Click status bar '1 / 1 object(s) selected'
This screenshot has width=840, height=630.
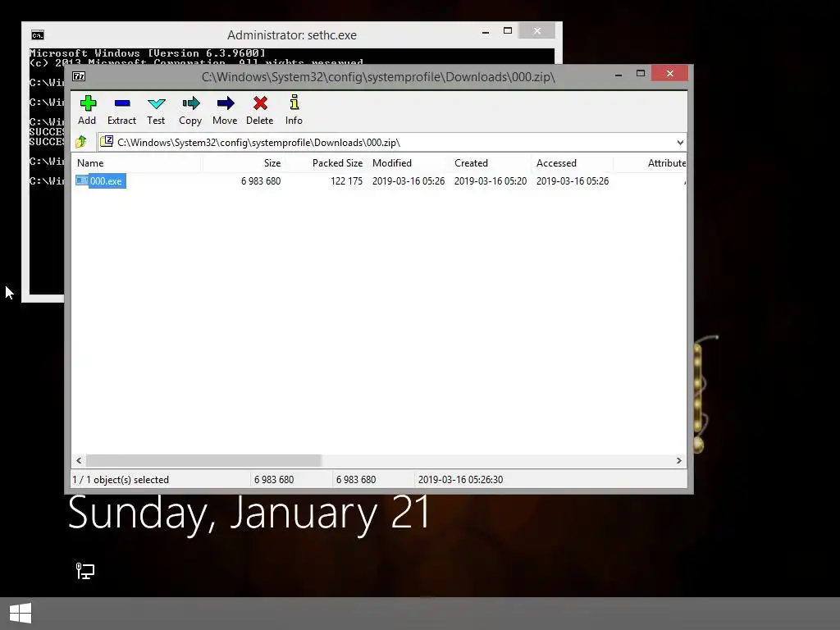point(121,479)
